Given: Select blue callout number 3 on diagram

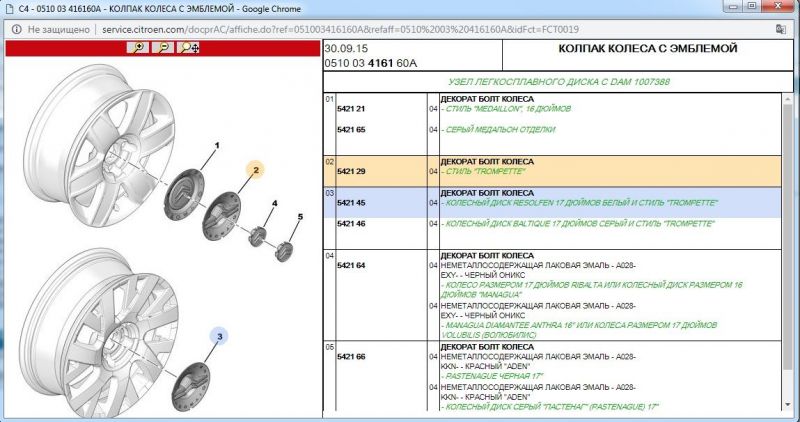Looking at the screenshot, I should coord(220,338).
